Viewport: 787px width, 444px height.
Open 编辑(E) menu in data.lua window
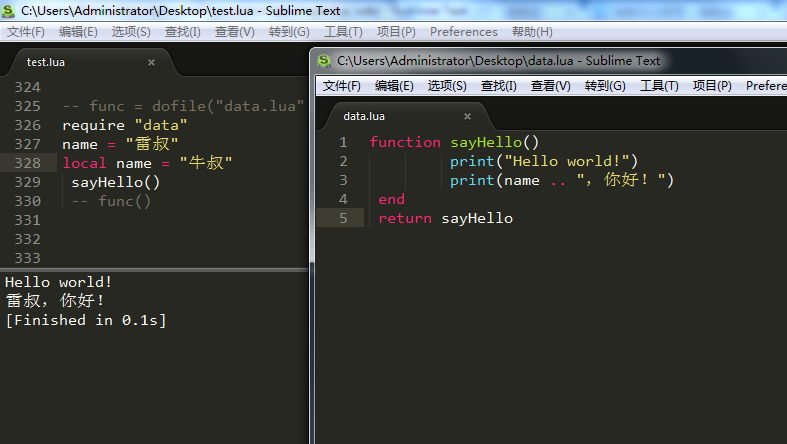(394, 86)
